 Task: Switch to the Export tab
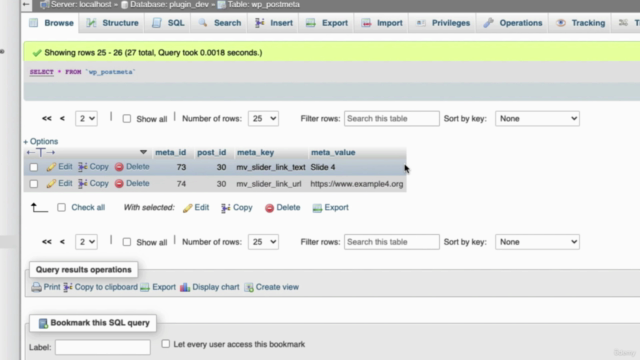tap(327, 23)
